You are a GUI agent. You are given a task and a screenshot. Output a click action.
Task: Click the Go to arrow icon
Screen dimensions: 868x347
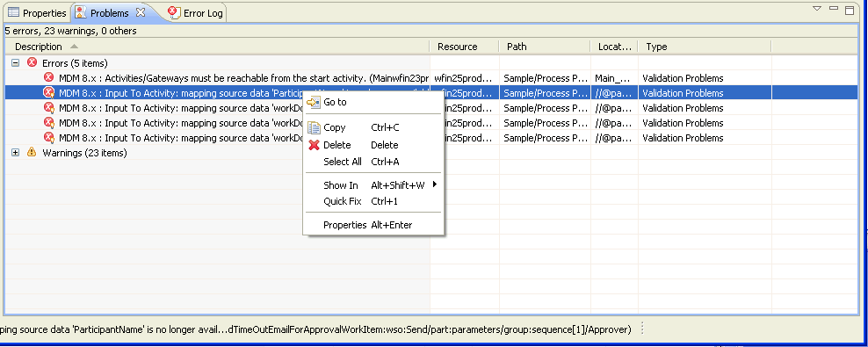314,103
